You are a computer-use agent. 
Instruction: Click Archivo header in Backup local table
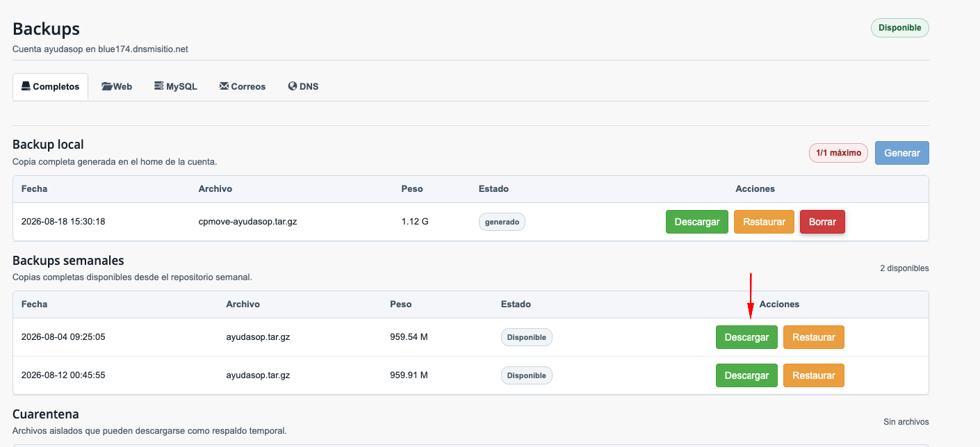[x=215, y=189]
